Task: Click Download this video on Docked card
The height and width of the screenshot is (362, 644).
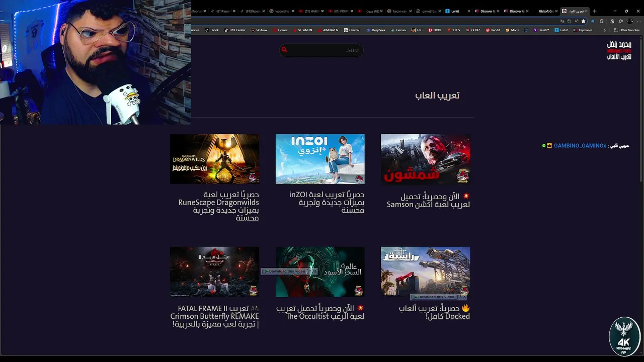Action: pyautogui.click(x=436, y=297)
